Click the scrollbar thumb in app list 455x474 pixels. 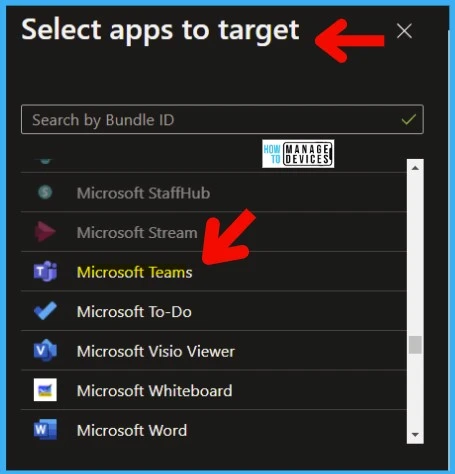tap(415, 345)
